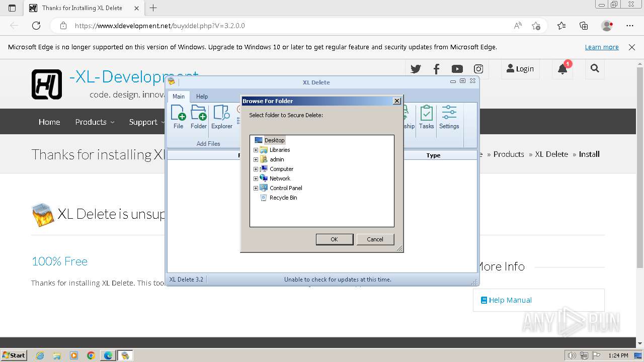The width and height of the screenshot is (644, 362).
Task: Open Chrome from the taskbar
Action: 91,355
